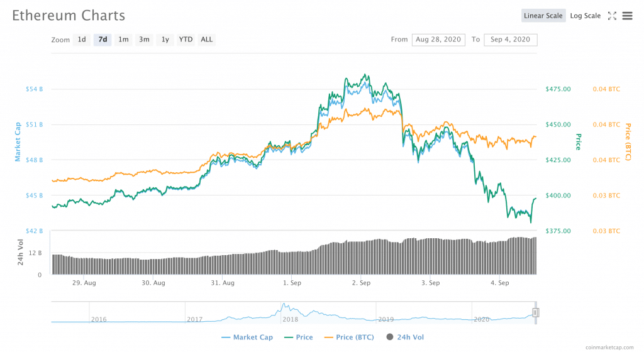644x352 pixels.
Task: Open the chart hamburger menu icon
Action: pyautogui.click(x=627, y=16)
